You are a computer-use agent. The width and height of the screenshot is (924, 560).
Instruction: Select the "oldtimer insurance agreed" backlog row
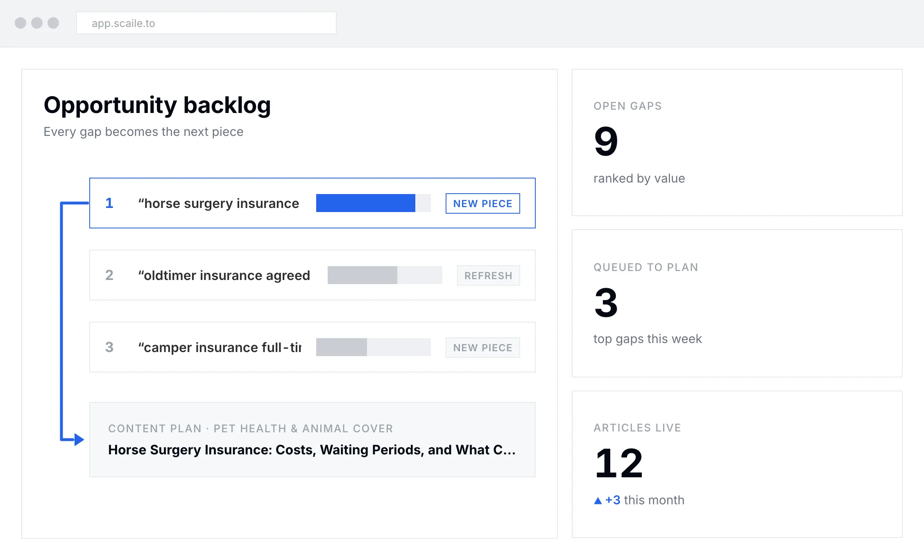coord(313,275)
